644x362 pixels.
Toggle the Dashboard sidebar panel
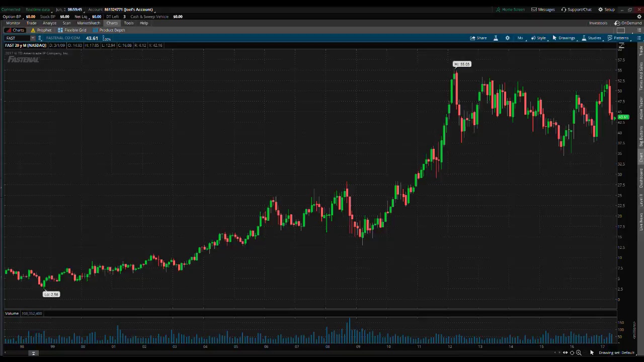641,178
